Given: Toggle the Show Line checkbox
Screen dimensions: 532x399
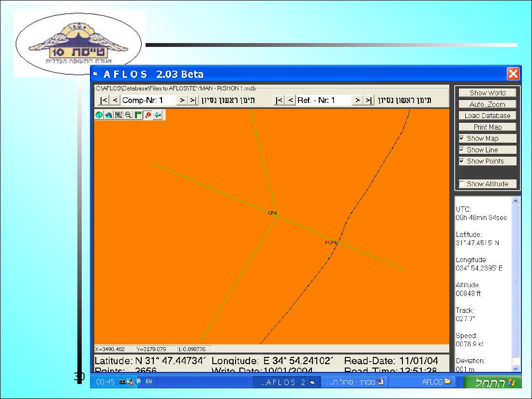Looking at the screenshot, I should click(x=461, y=149).
